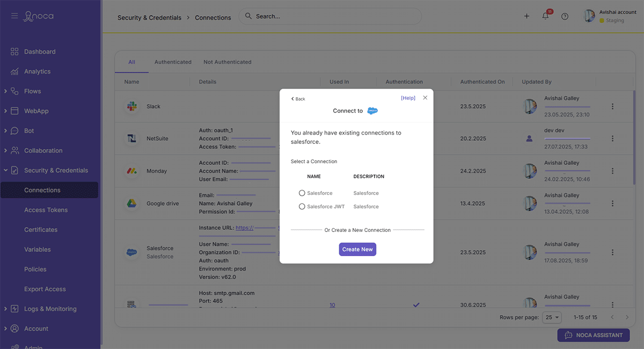Switch to the Not Authenticated tab
The width and height of the screenshot is (644, 349).
tap(227, 62)
